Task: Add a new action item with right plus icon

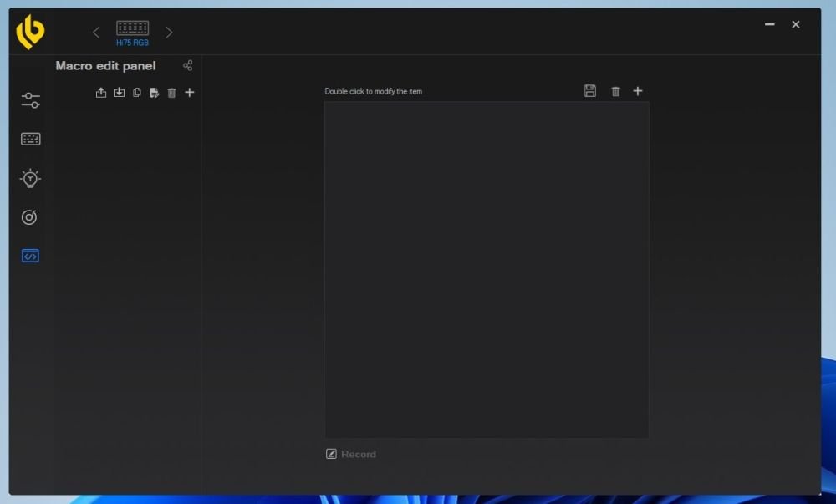Action: (x=638, y=91)
